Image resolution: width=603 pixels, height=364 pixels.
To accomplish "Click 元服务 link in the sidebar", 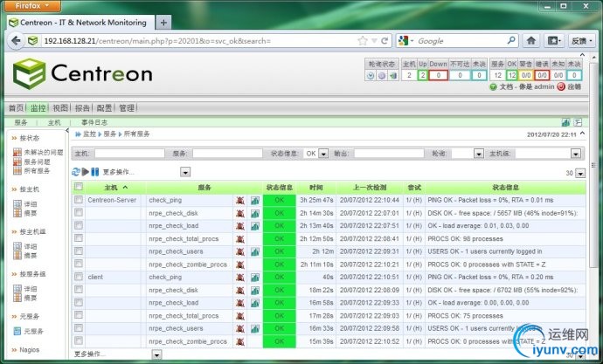I will tap(33, 331).
